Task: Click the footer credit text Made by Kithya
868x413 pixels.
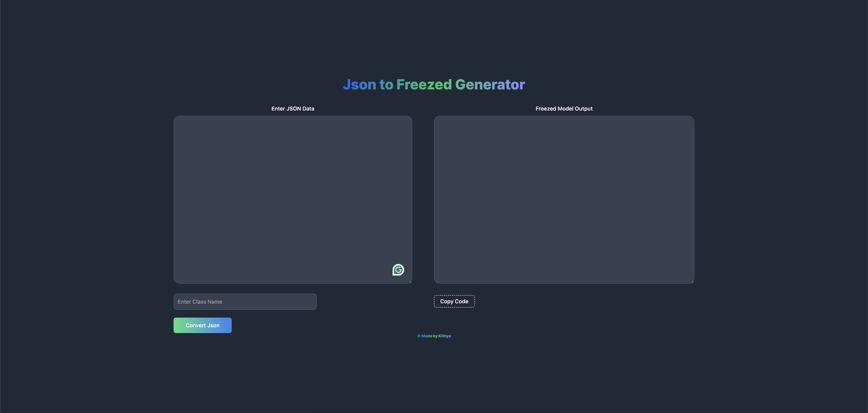Action: coord(436,336)
